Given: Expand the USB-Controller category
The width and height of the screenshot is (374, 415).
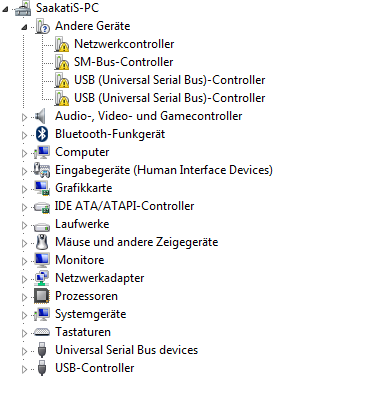Looking at the screenshot, I should click(x=24, y=369).
